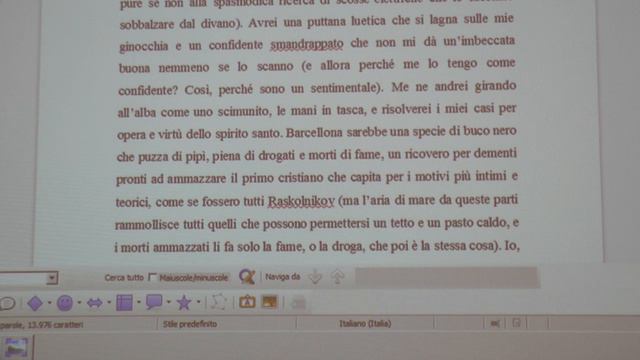Select the Callouts speech bubble tool
Screen dimensions: 640x360
tap(154, 302)
